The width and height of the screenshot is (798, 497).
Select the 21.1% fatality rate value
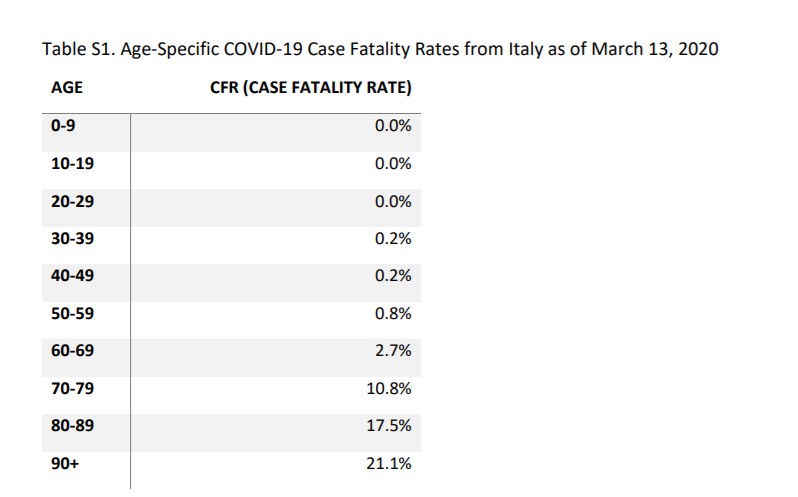(389, 463)
